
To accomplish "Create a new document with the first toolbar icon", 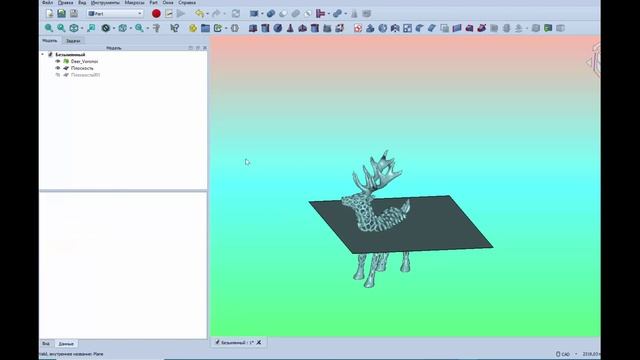I will (x=49, y=13).
